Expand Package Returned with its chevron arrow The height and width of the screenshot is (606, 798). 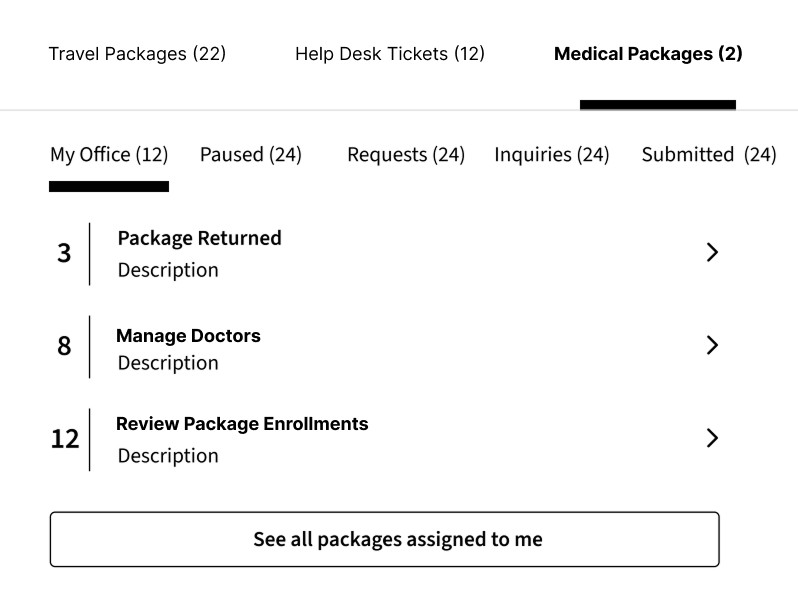tap(712, 252)
